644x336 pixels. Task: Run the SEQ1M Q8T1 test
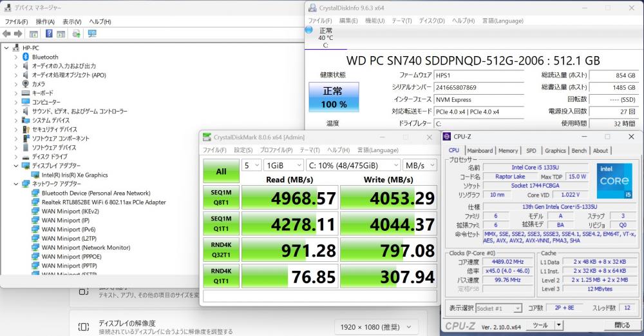pyautogui.click(x=221, y=197)
